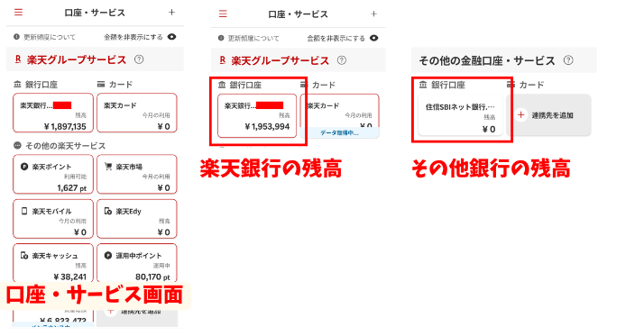Click the その他の楽天サービス section icon
Screen dimensions: 644x336
(17, 145)
